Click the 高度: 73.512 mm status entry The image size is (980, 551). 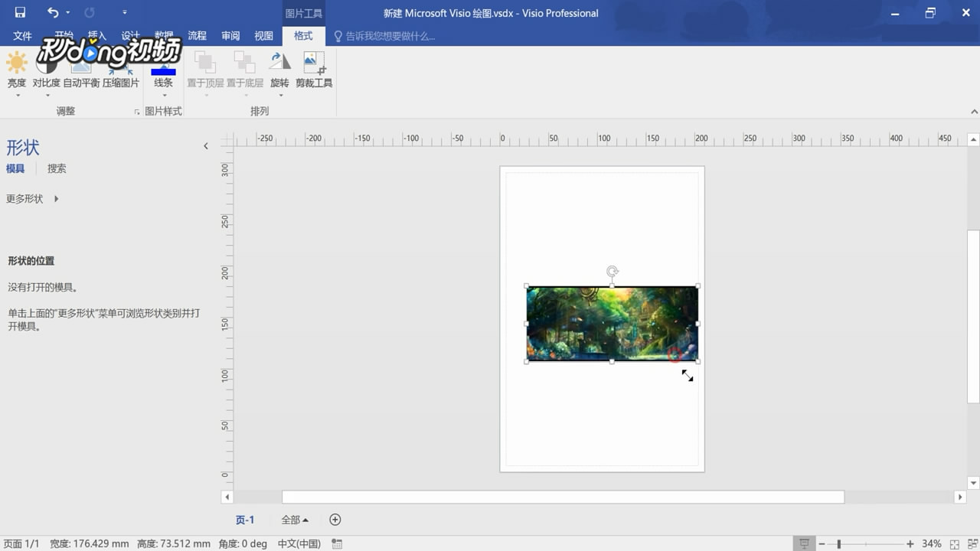(x=173, y=543)
